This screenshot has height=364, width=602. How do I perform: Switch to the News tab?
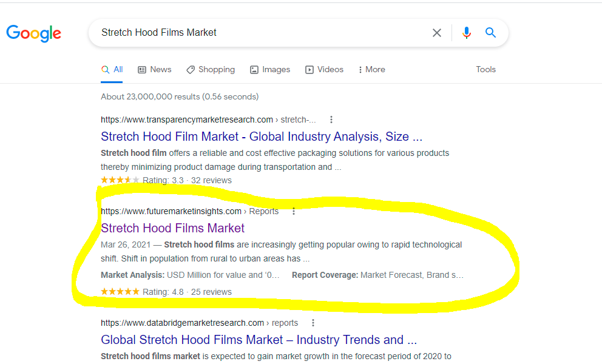tap(155, 70)
